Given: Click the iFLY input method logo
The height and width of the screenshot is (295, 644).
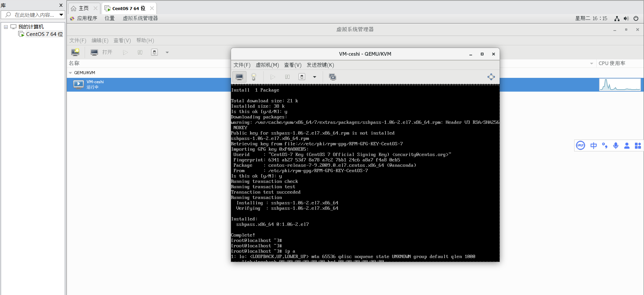Looking at the screenshot, I should pyautogui.click(x=581, y=145).
